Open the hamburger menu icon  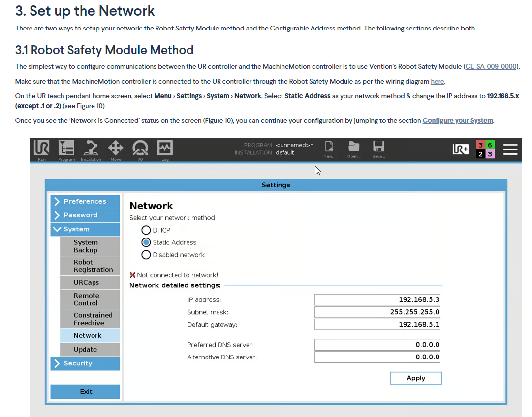pos(510,149)
